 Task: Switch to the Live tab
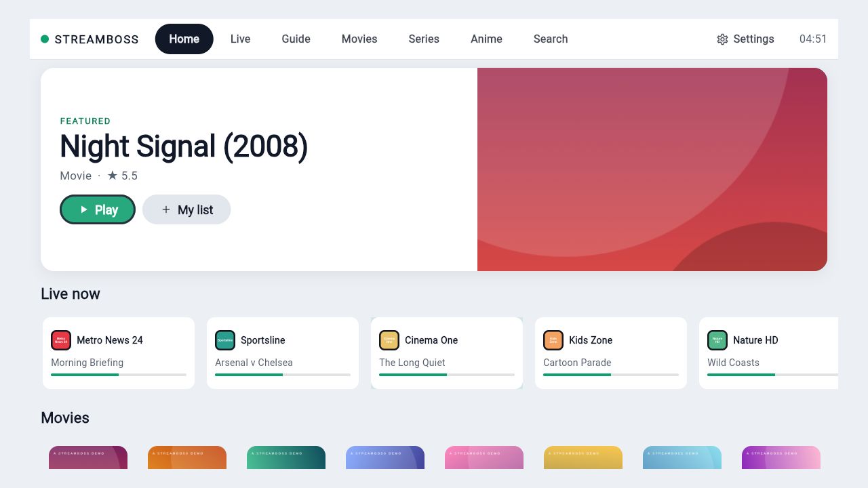(241, 39)
